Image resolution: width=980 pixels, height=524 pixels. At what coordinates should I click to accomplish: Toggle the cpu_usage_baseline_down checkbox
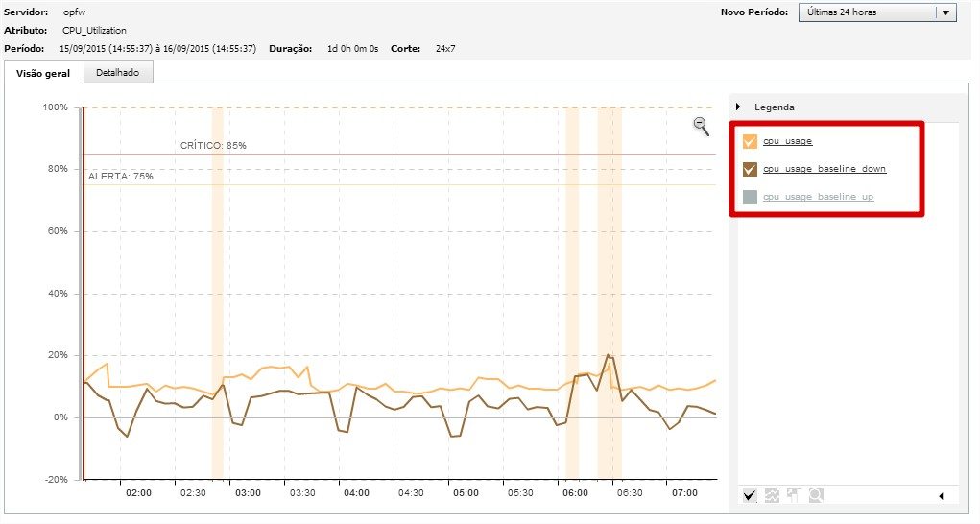pos(750,169)
